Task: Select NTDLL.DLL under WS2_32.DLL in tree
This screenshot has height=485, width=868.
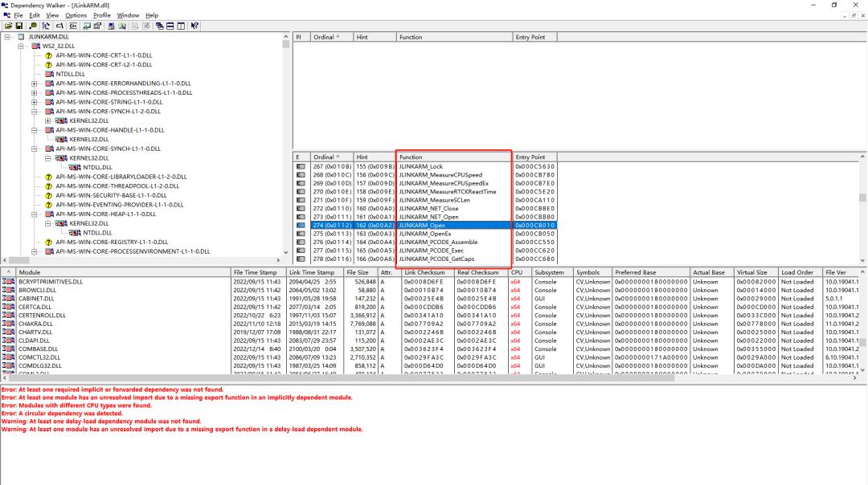Action: (x=70, y=74)
